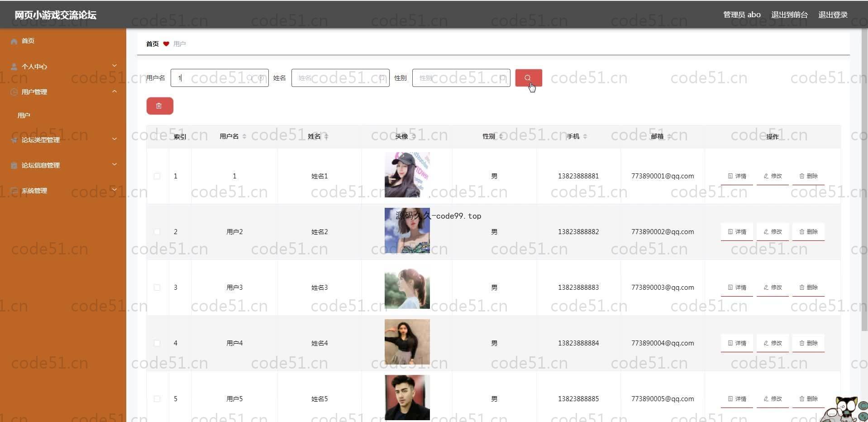Expand the 论坛信息管理 menu chevron

[114, 164]
